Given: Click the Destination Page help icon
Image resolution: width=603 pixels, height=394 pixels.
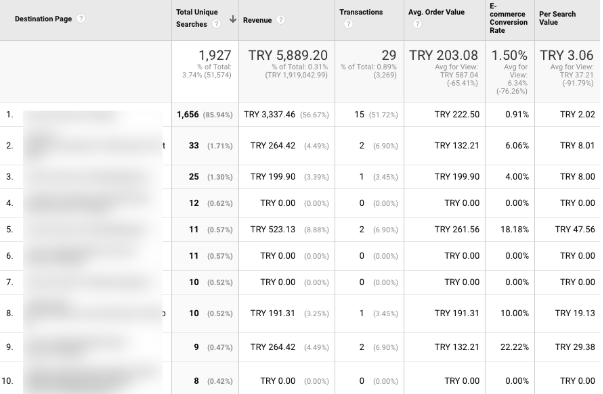Looking at the screenshot, I should click(81, 18).
